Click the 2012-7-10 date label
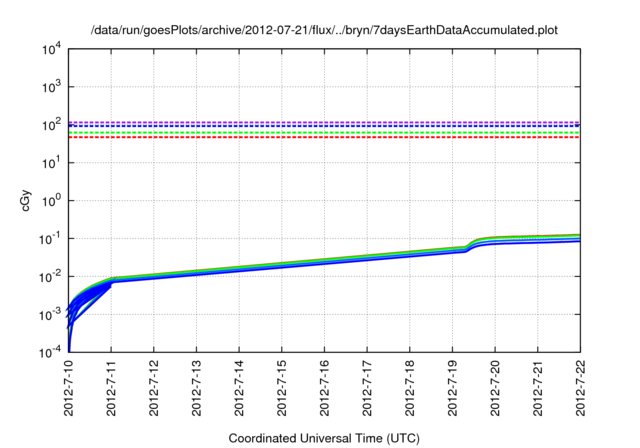The width and height of the screenshot is (640, 448). pos(69,388)
